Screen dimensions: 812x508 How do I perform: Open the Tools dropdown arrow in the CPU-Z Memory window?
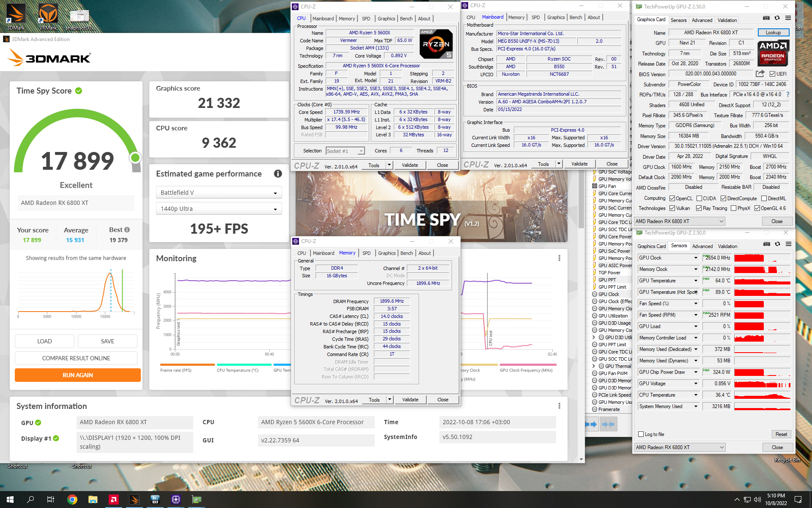coord(390,399)
